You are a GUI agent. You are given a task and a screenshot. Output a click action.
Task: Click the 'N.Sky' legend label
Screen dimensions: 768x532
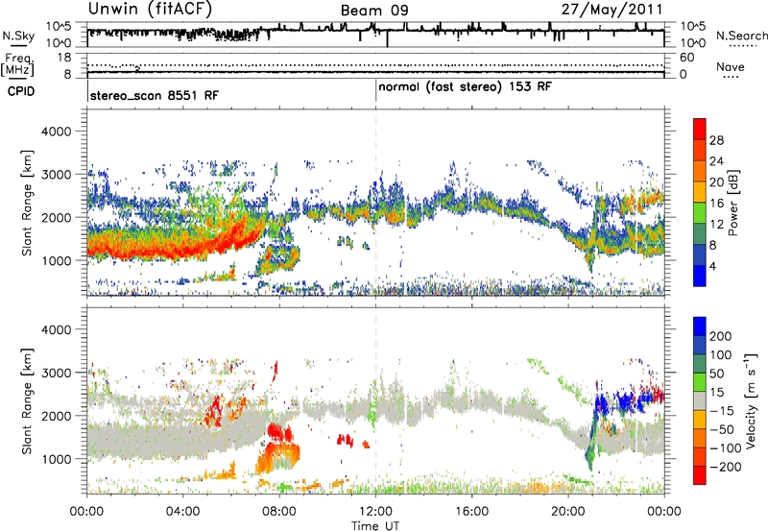pos(18,36)
